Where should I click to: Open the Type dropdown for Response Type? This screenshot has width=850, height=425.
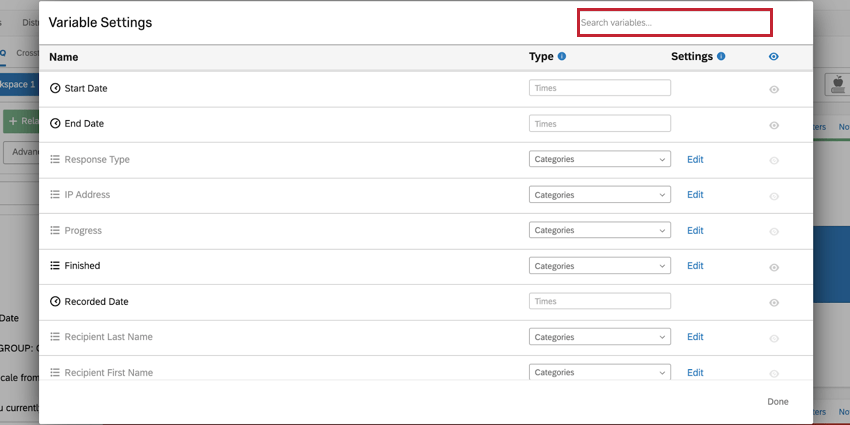point(599,159)
